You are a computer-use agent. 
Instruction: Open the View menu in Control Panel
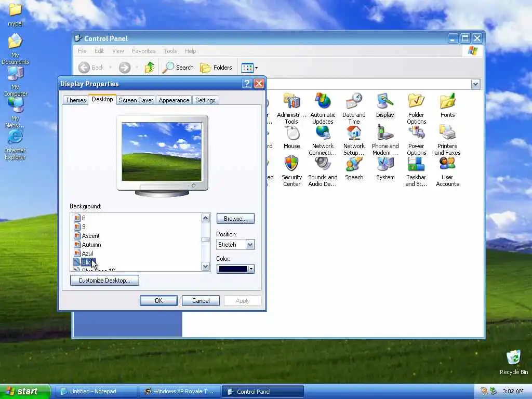(x=118, y=51)
